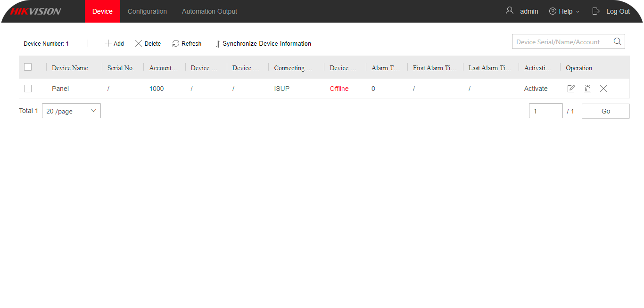Click the admin user profile icon
Screen dimensions: 644x308
tap(509, 11)
